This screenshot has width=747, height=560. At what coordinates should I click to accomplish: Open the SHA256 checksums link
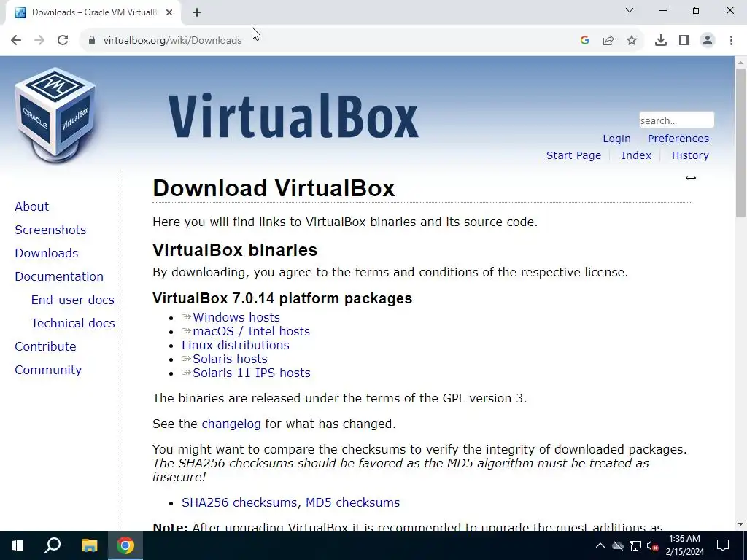[239, 502]
